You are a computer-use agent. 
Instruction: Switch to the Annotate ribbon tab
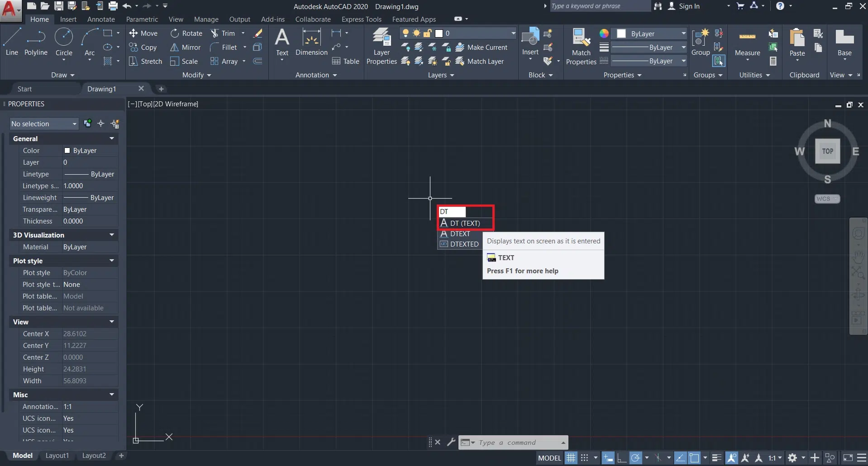pyautogui.click(x=101, y=19)
